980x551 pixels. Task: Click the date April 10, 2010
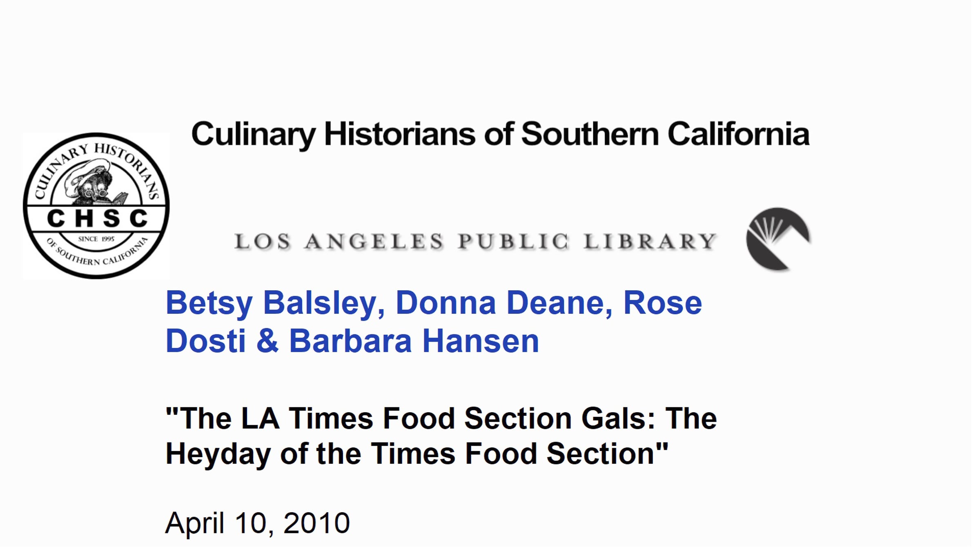point(258,523)
